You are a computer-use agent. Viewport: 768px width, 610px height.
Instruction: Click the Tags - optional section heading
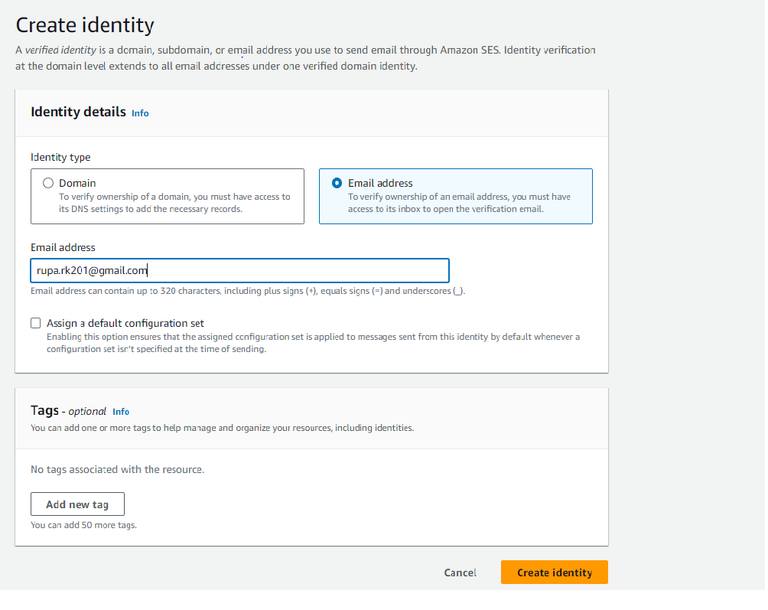point(68,411)
